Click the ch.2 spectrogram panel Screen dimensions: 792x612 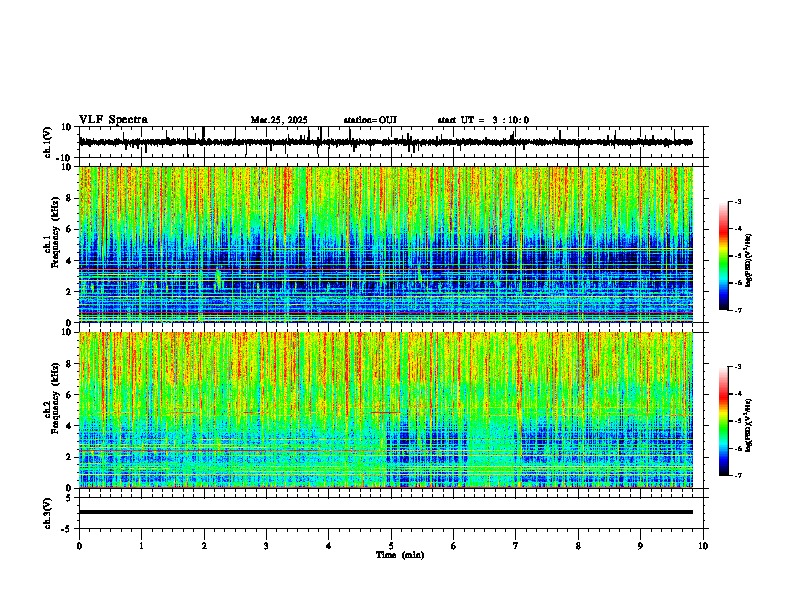[386, 410]
